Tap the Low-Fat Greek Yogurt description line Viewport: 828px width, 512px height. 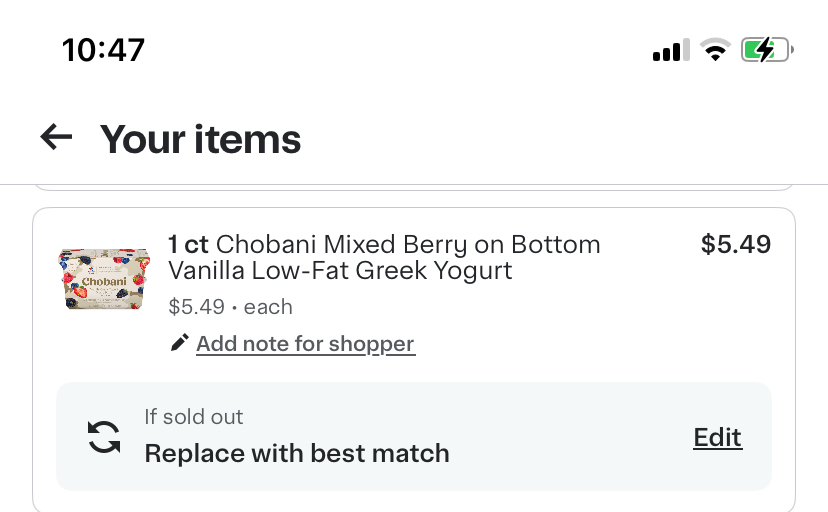(340, 270)
